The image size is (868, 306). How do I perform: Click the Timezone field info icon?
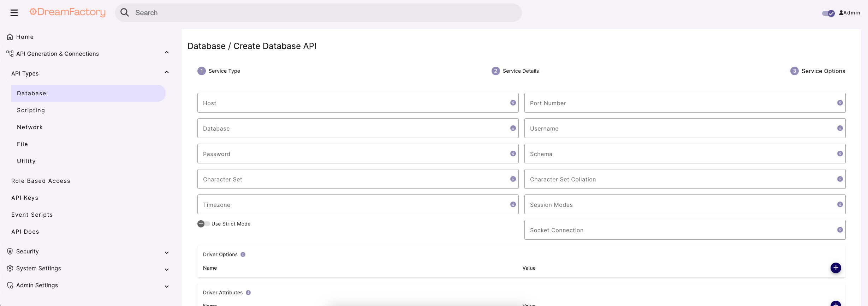click(x=513, y=204)
